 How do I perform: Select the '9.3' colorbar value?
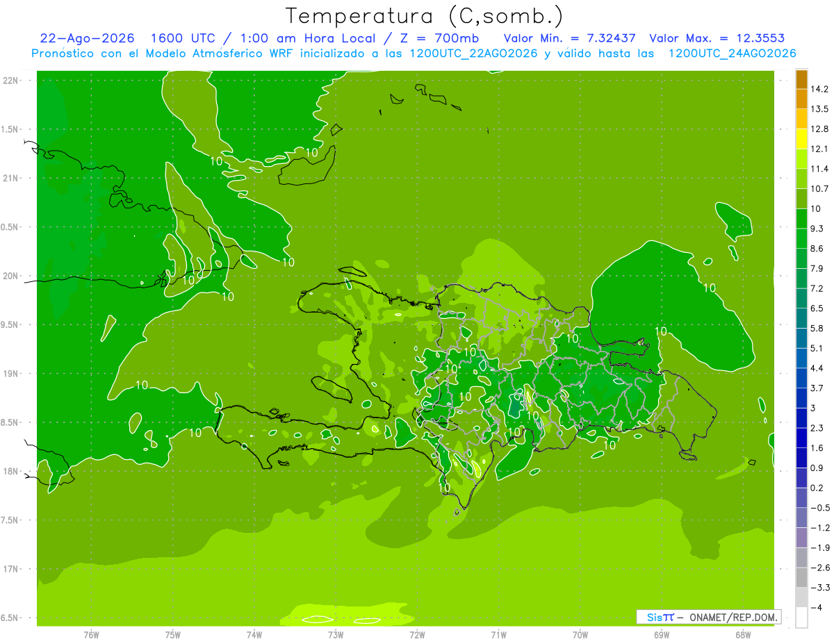tap(817, 229)
